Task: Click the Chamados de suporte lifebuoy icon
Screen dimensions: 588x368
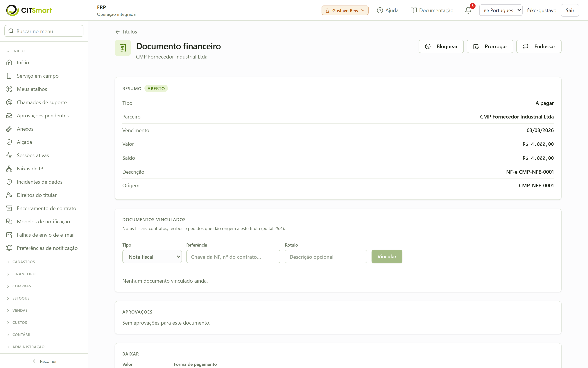Action: pos(9,102)
